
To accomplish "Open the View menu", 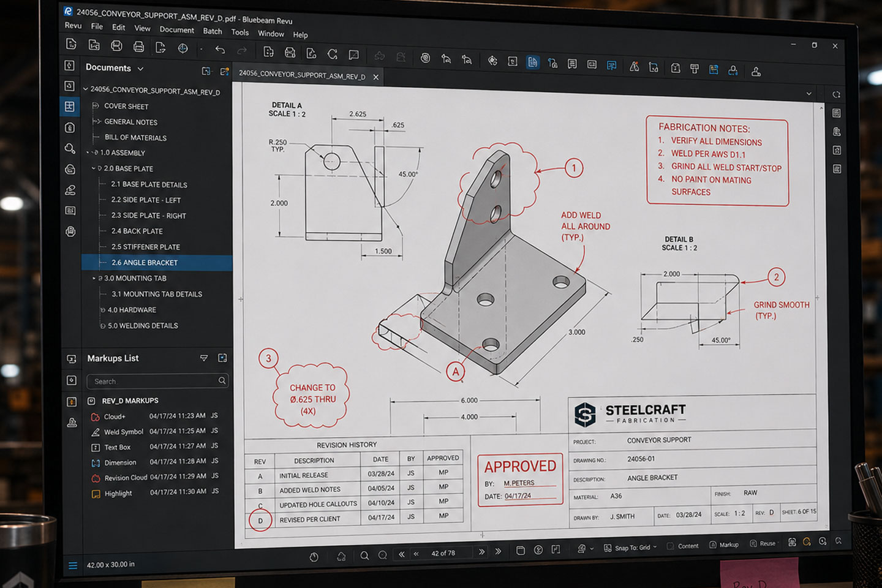I will click(x=142, y=28).
